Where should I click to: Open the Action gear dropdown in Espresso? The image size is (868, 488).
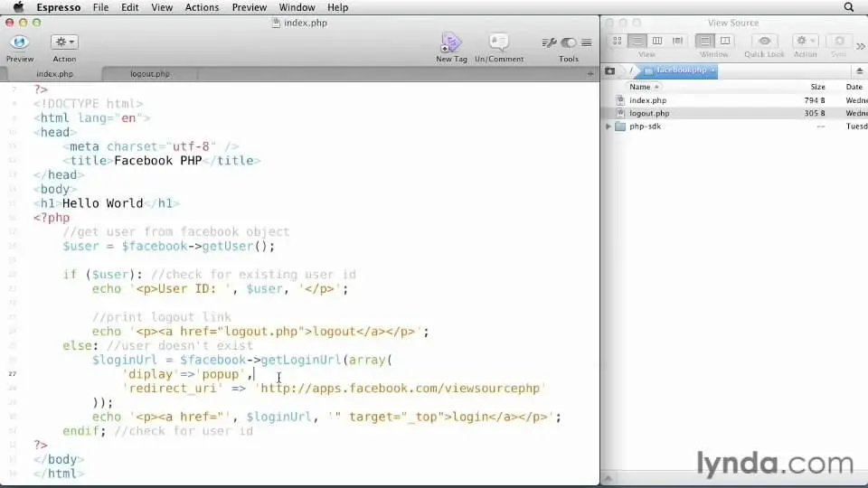point(65,42)
